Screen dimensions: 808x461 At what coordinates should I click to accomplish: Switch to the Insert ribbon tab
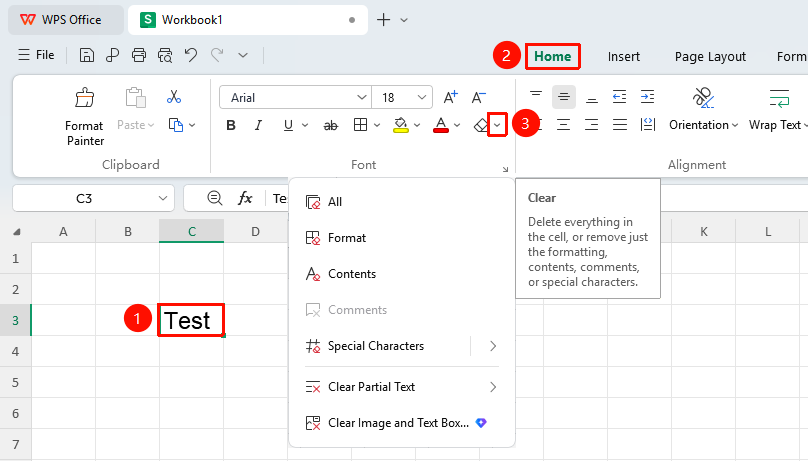point(624,56)
